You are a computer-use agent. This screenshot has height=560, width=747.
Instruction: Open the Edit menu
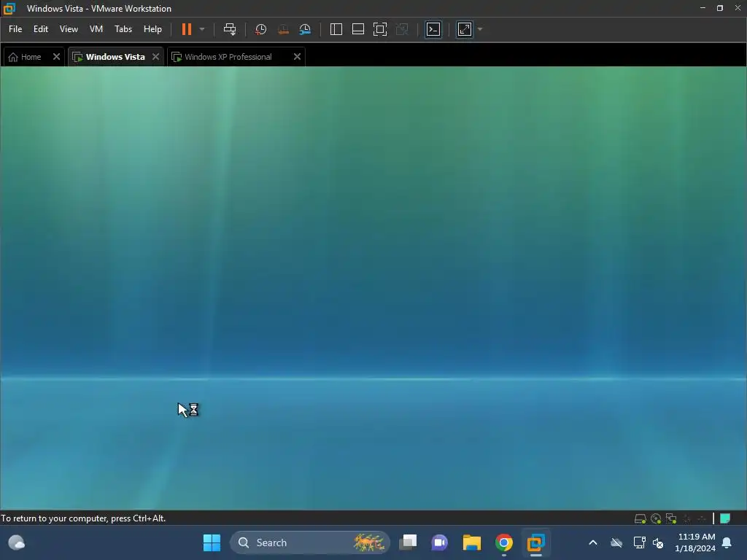click(41, 29)
